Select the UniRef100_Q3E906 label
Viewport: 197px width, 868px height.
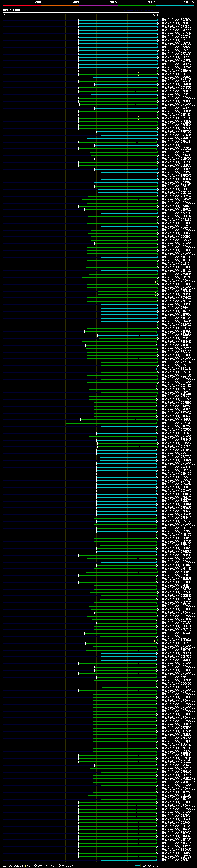176,71
